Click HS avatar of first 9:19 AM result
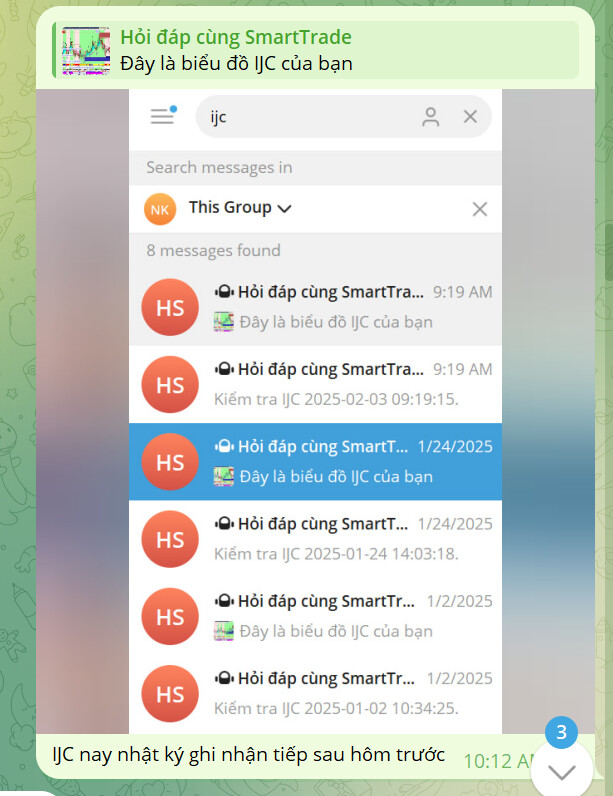This screenshot has height=796, width=613. 170,307
